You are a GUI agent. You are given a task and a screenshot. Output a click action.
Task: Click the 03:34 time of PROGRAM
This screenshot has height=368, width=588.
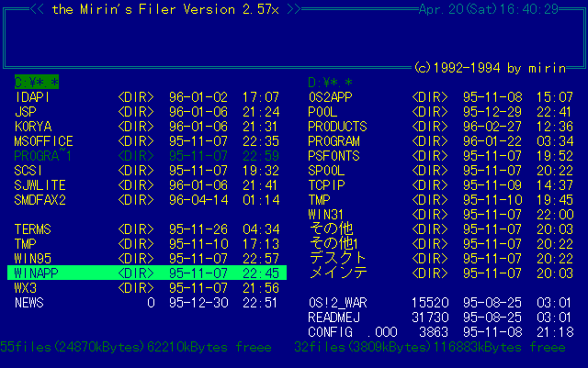(x=555, y=141)
